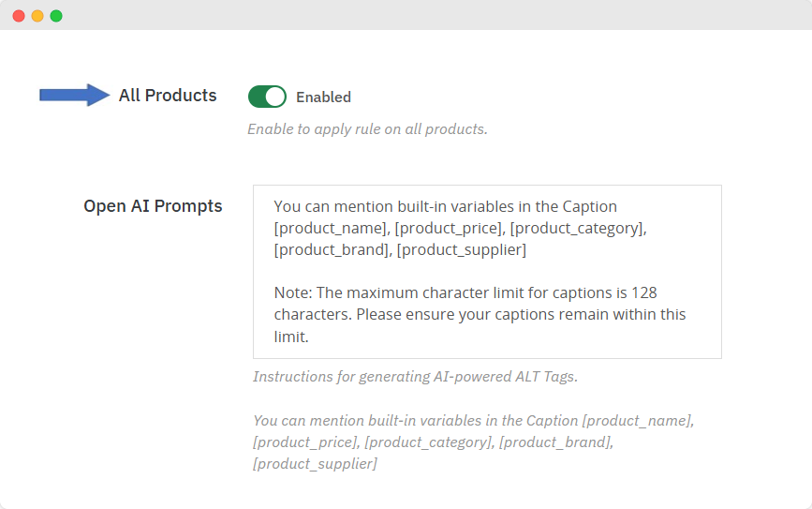Place cursor on [product_name] inside the text area
The height and width of the screenshot is (509, 812).
(330, 228)
